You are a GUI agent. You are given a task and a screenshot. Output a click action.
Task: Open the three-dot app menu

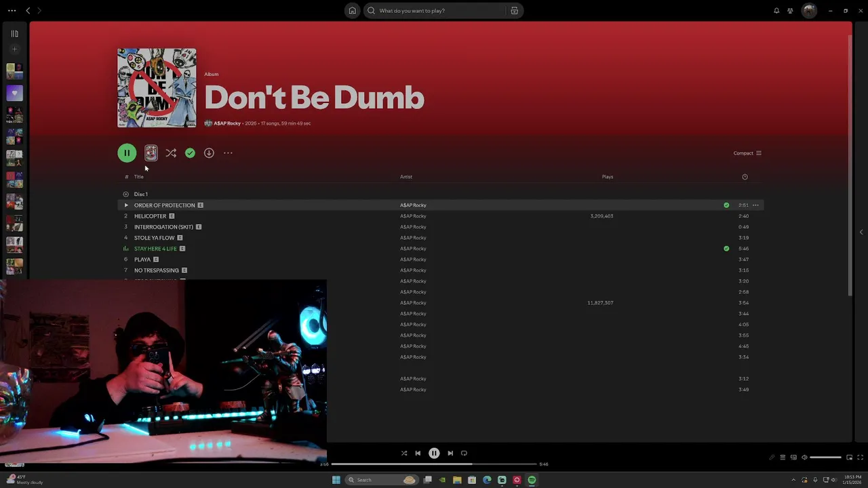[x=12, y=11]
